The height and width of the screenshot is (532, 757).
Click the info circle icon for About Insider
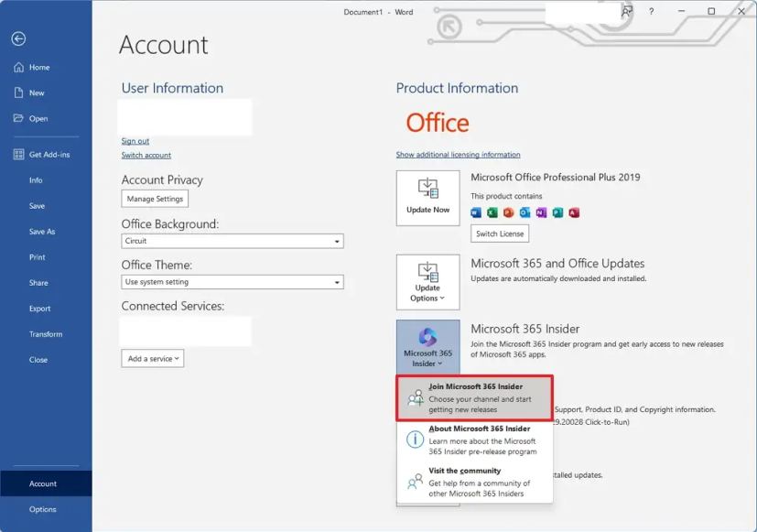point(415,440)
